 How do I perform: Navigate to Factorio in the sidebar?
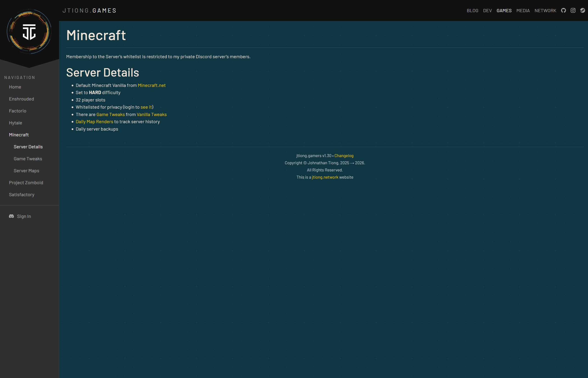point(17,111)
